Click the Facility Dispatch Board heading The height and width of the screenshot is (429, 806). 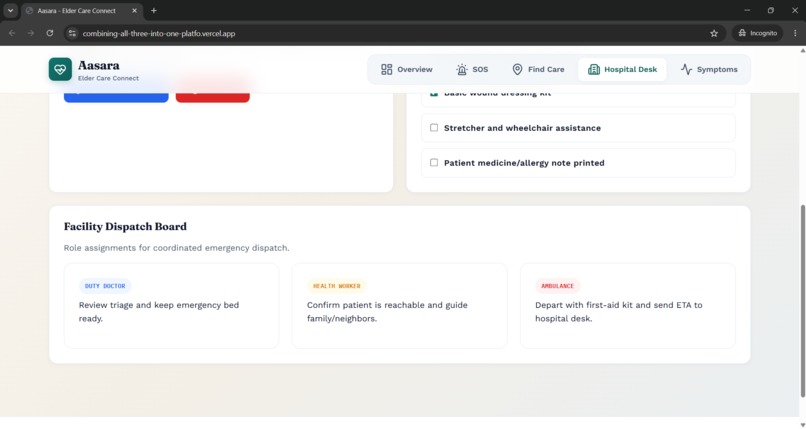125,227
